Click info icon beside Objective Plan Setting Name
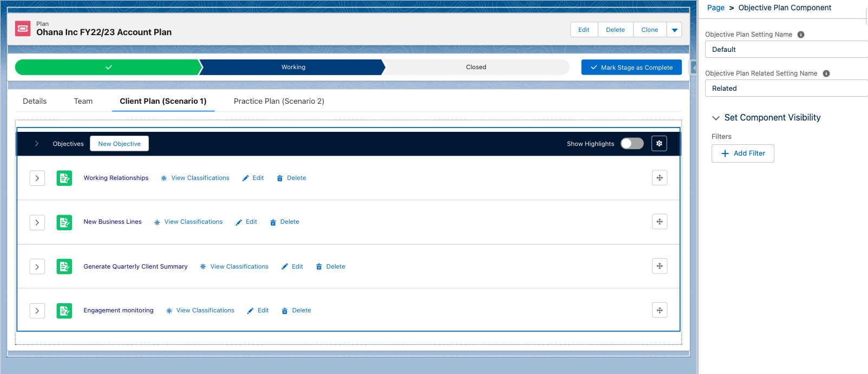The width and height of the screenshot is (868, 374). point(801,35)
